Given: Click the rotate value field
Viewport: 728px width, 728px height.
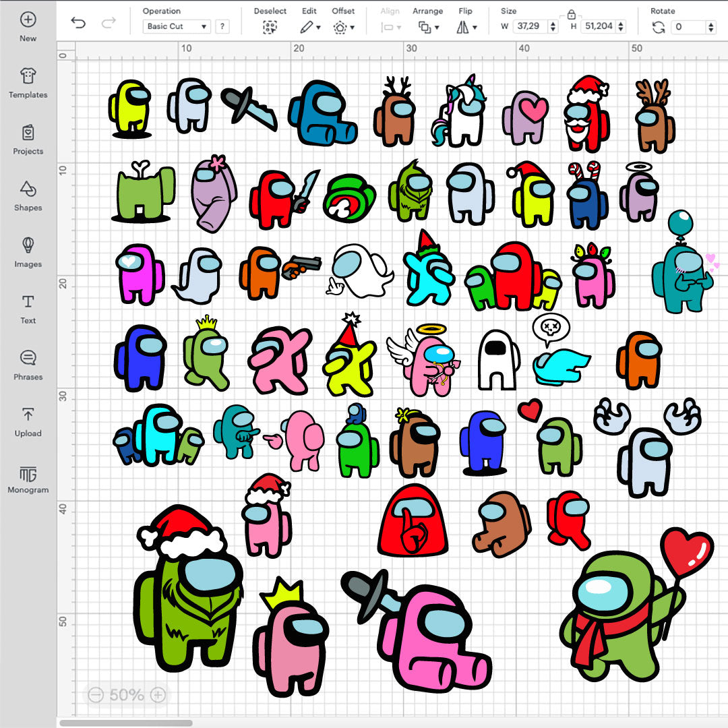Looking at the screenshot, I should pos(688,27).
